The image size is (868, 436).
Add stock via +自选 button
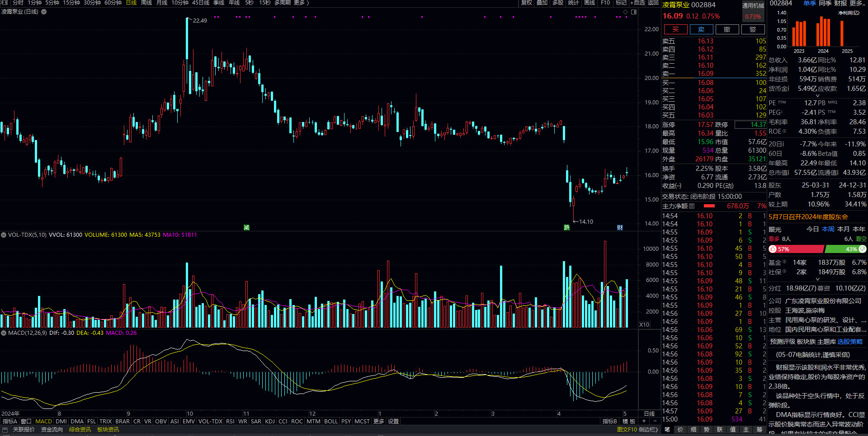coord(637,3)
